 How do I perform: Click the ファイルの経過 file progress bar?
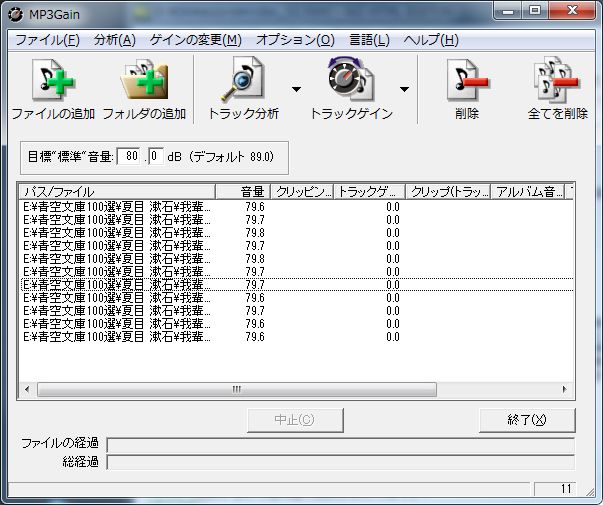341,445
